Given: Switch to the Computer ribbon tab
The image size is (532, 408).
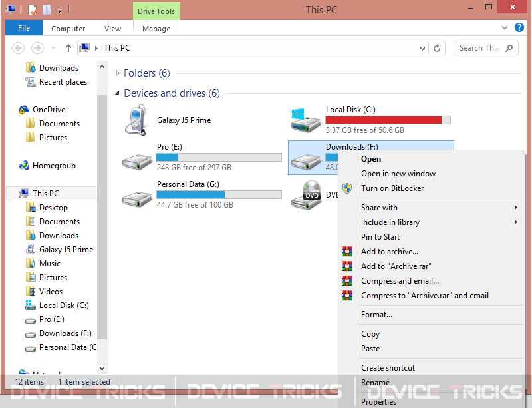Looking at the screenshot, I should [x=68, y=29].
